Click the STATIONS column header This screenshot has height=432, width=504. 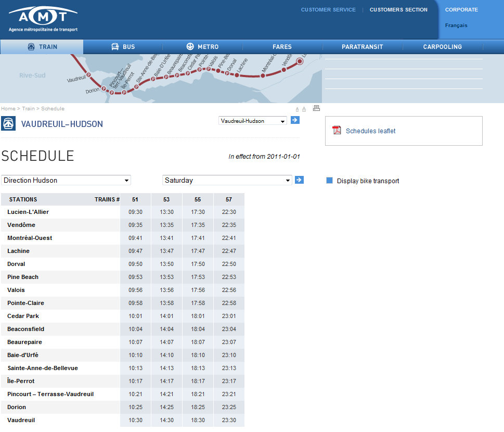pos(23,199)
